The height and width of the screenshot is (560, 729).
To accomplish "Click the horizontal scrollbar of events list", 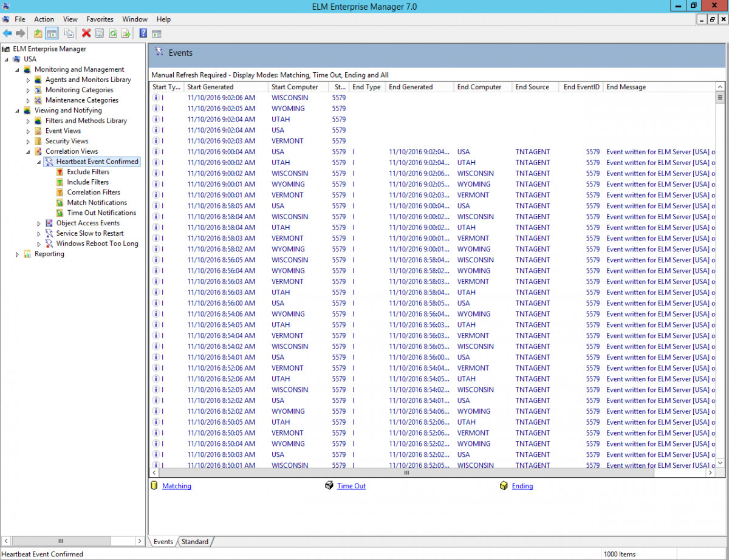I will coord(406,473).
